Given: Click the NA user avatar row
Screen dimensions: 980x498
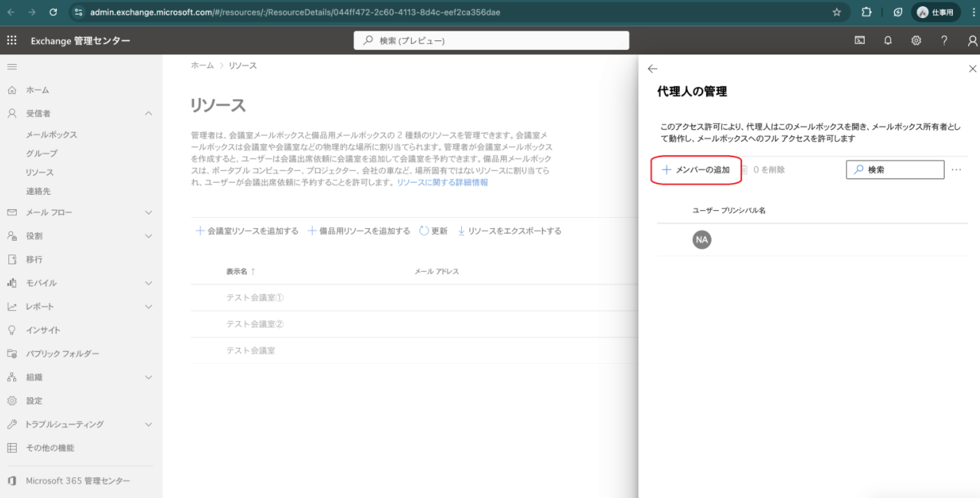Looking at the screenshot, I should tap(702, 240).
